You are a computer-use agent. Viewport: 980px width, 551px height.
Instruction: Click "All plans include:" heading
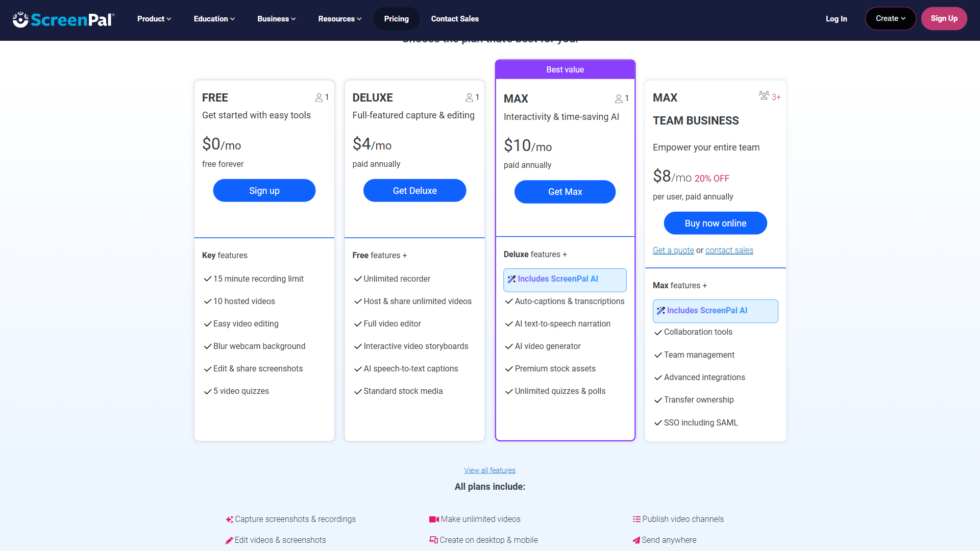[489, 487]
